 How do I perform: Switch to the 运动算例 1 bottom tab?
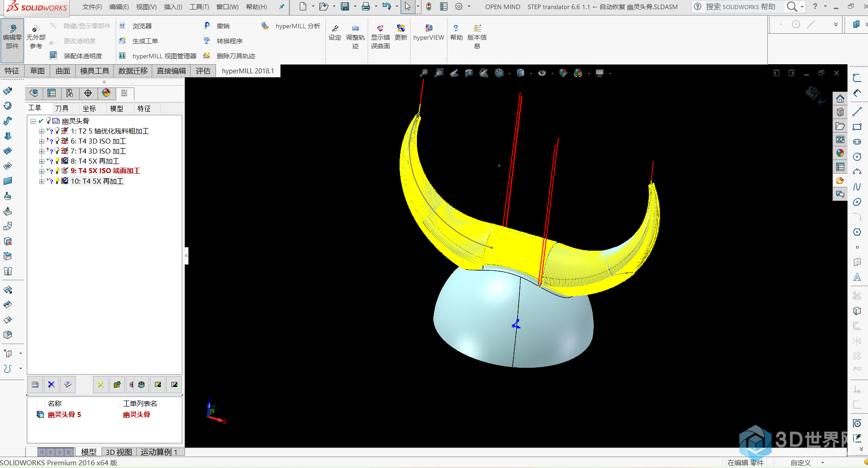(159, 452)
